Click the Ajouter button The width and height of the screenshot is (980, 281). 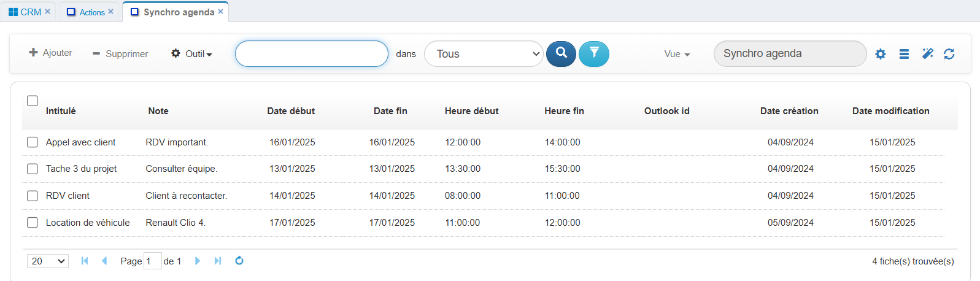pyautogui.click(x=51, y=53)
